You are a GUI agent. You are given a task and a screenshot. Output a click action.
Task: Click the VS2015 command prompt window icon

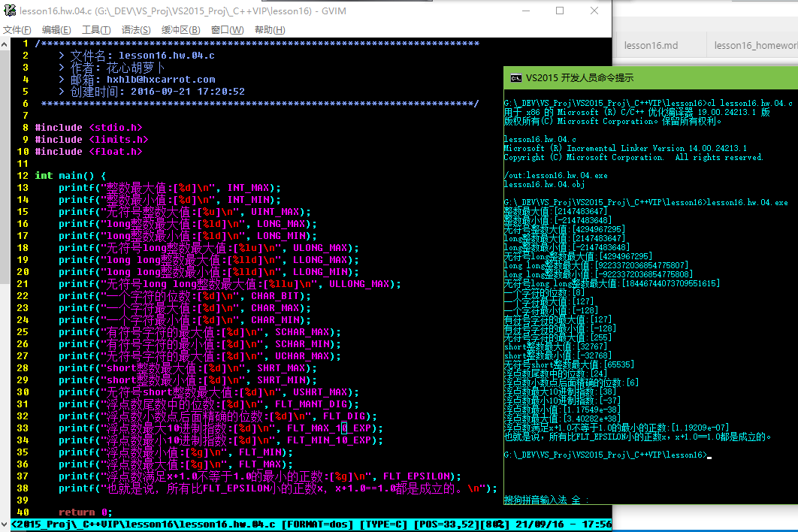(x=515, y=77)
